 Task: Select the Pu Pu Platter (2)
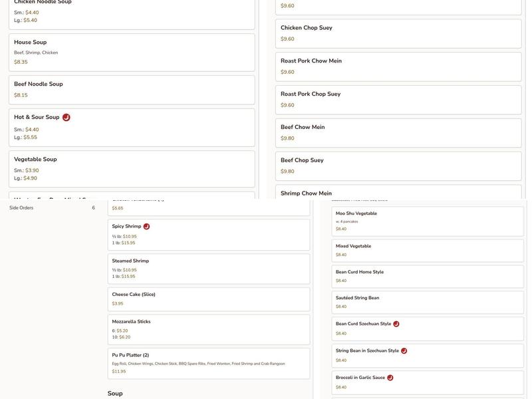[x=209, y=363]
